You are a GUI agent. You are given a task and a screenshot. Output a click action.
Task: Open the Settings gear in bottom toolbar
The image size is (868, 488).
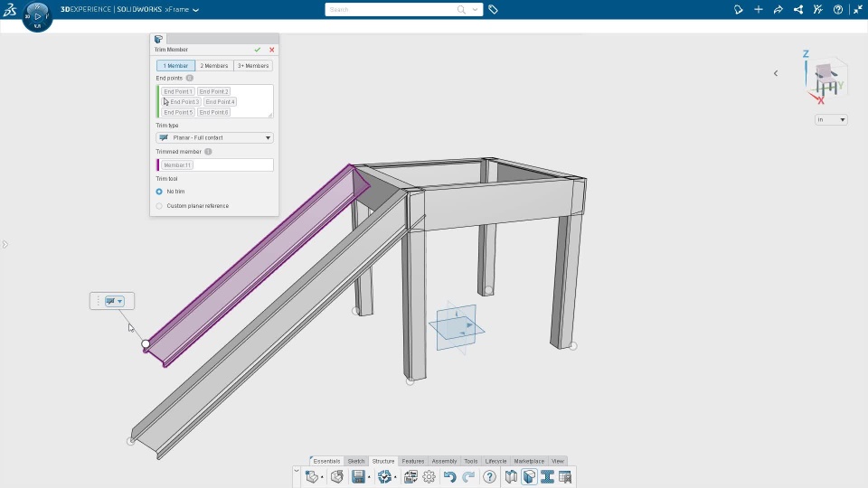[429, 476]
